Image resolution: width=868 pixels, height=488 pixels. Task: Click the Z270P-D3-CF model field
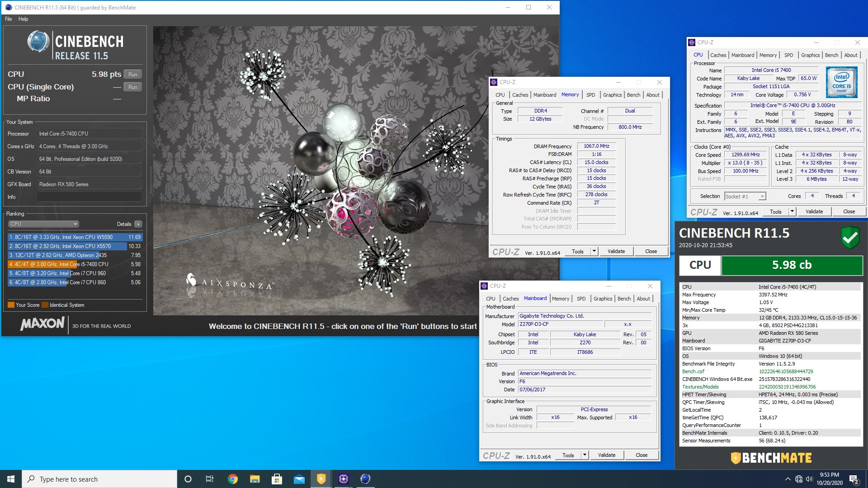(561, 324)
